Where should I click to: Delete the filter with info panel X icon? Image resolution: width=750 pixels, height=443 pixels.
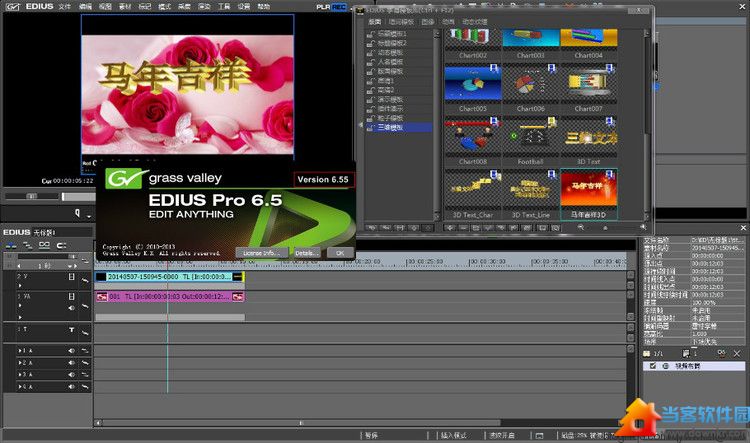[737, 354]
